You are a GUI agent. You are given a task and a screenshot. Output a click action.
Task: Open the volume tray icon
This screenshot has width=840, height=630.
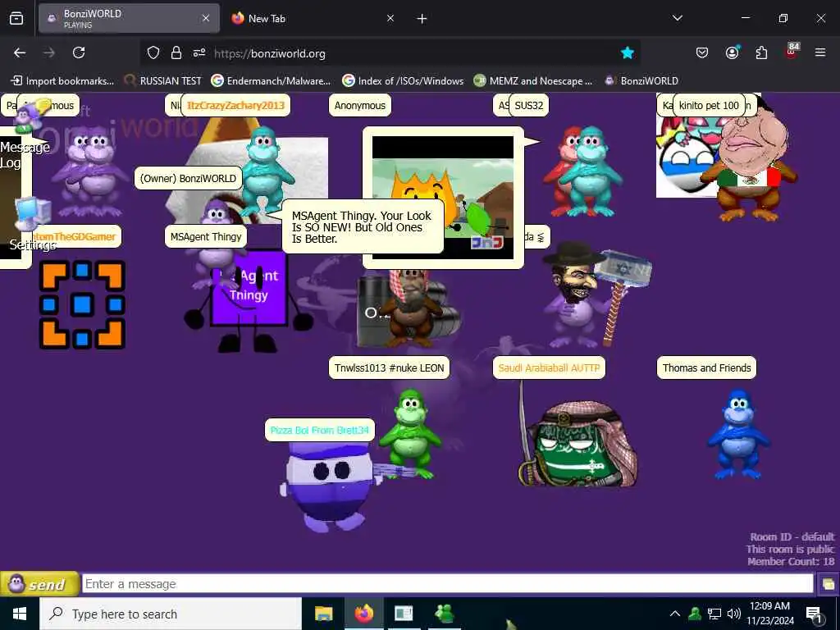tap(734, 614)
